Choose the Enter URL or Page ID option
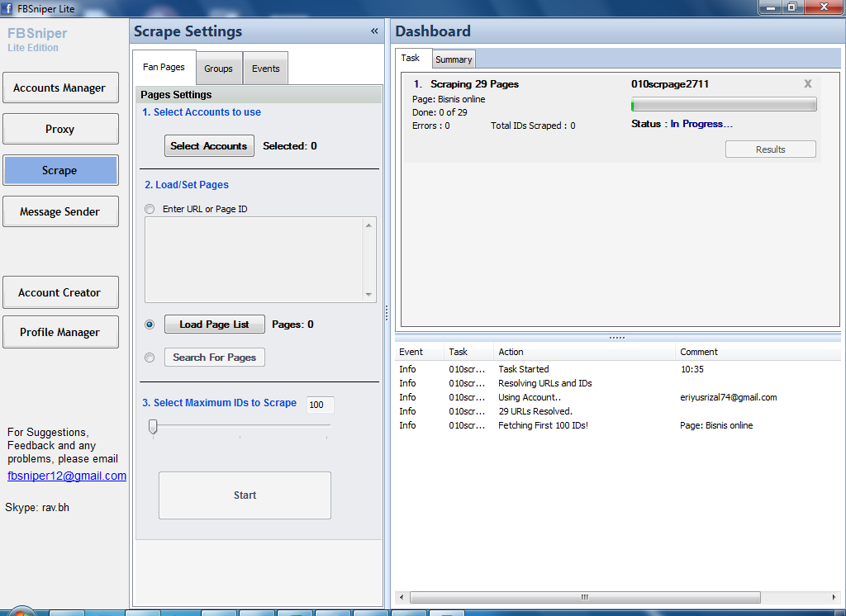This screenshot has height=616, width=846. [x=150, y=209]
